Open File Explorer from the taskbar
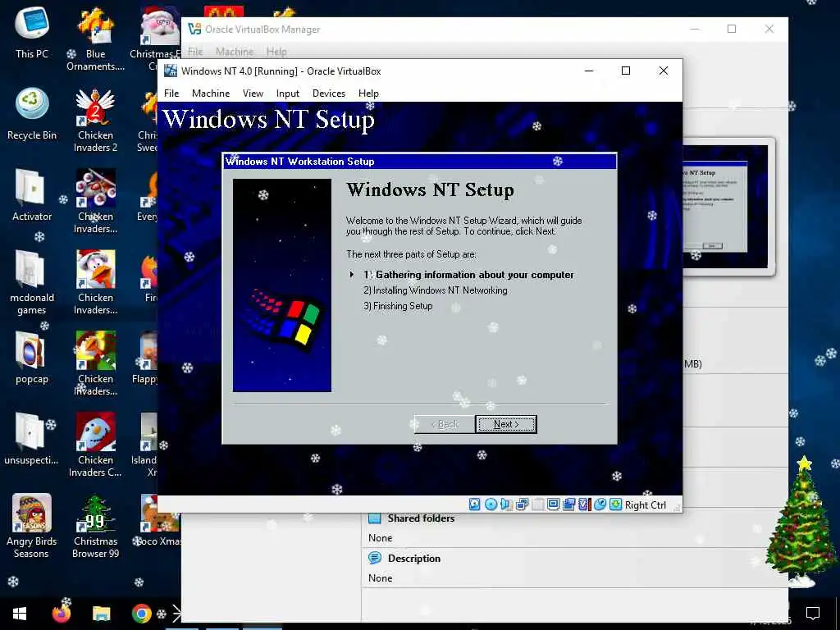Screen dimensions: 840x630 click(x=101, y=614)
